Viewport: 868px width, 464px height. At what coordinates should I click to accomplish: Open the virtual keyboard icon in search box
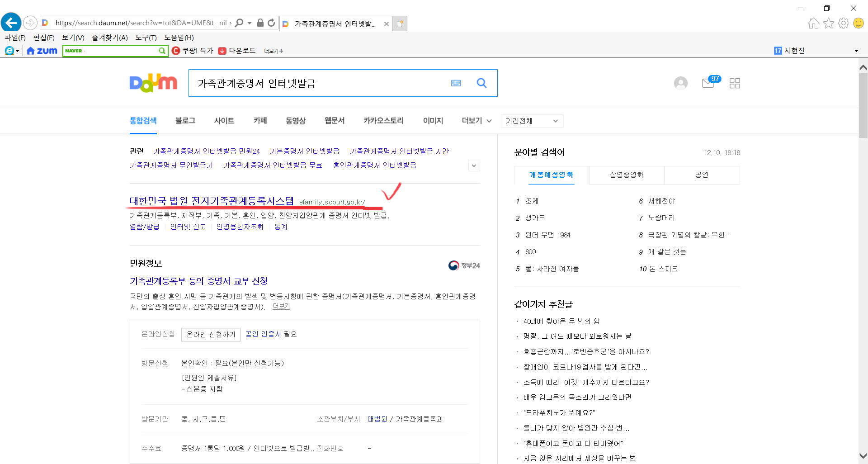[456, 83]
